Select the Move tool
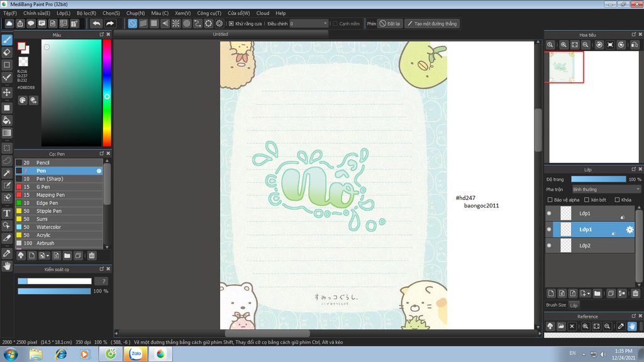The width and height of the screenshot is (644, 362). coord(7,92)
